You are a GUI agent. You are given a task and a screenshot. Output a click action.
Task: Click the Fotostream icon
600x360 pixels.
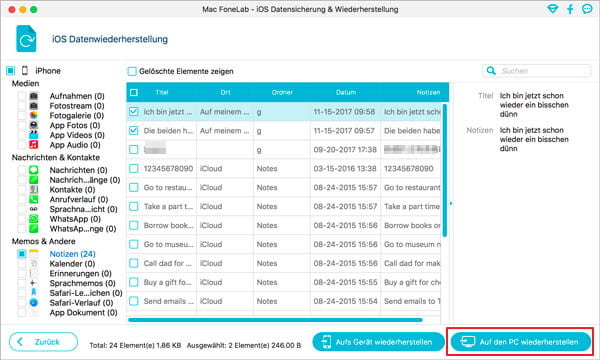tap(34, 106)
